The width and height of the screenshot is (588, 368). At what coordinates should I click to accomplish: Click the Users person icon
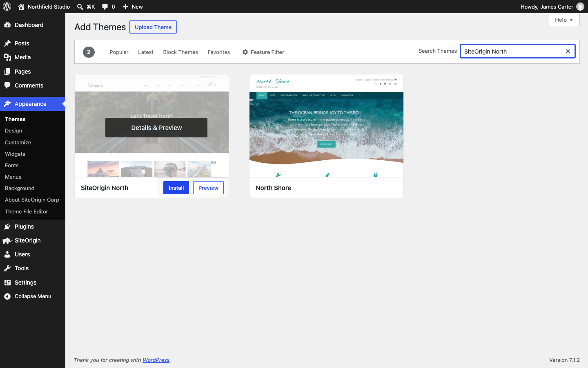click(7, 254)
